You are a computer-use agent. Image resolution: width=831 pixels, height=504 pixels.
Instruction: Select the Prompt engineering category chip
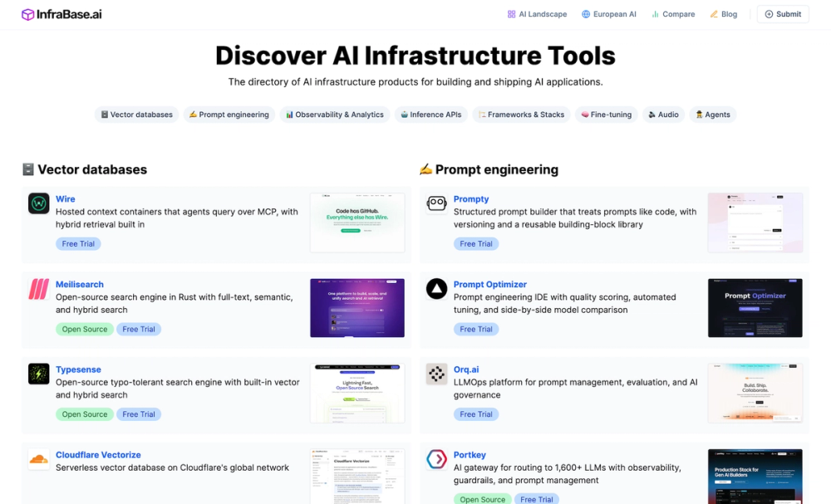229,115
